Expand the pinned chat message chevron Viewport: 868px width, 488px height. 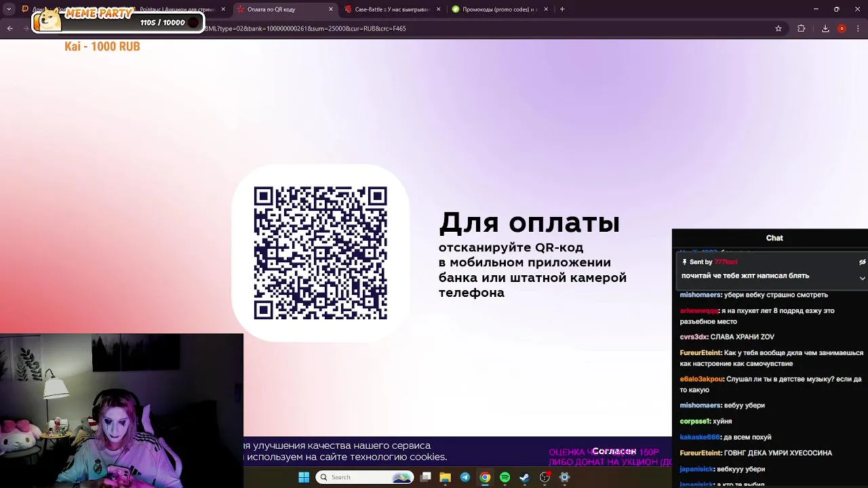862,278
